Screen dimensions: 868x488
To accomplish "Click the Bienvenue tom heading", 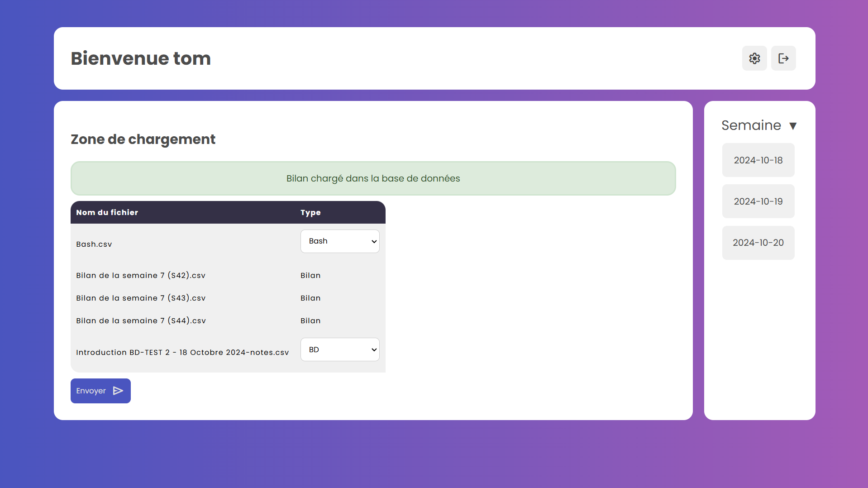I will [x=141, y=58].
